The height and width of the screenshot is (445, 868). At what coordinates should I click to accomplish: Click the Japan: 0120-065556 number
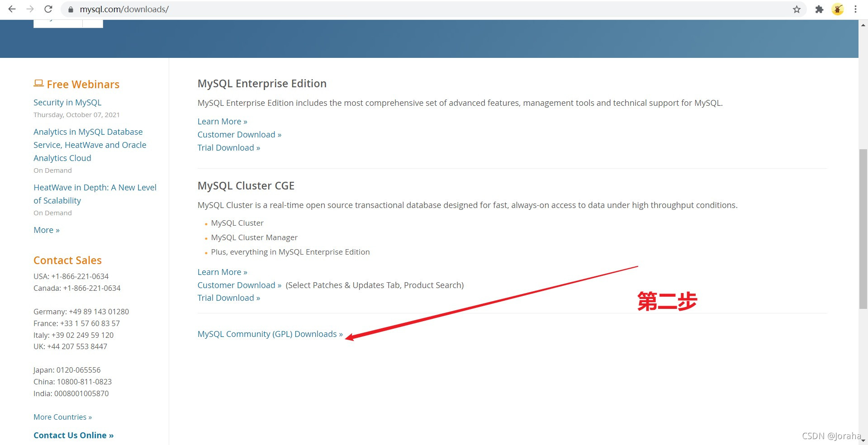67,370
